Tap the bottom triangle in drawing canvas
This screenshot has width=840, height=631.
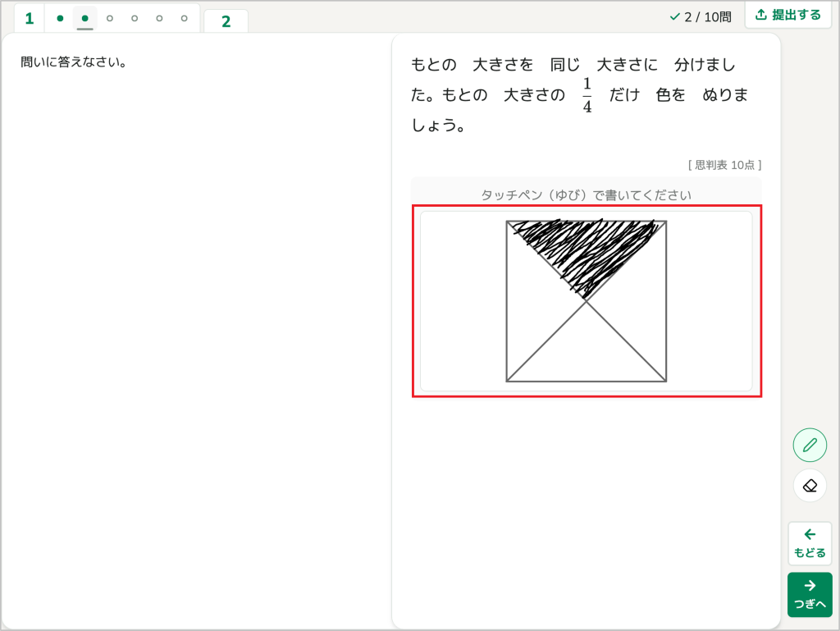tap(587, 354)
